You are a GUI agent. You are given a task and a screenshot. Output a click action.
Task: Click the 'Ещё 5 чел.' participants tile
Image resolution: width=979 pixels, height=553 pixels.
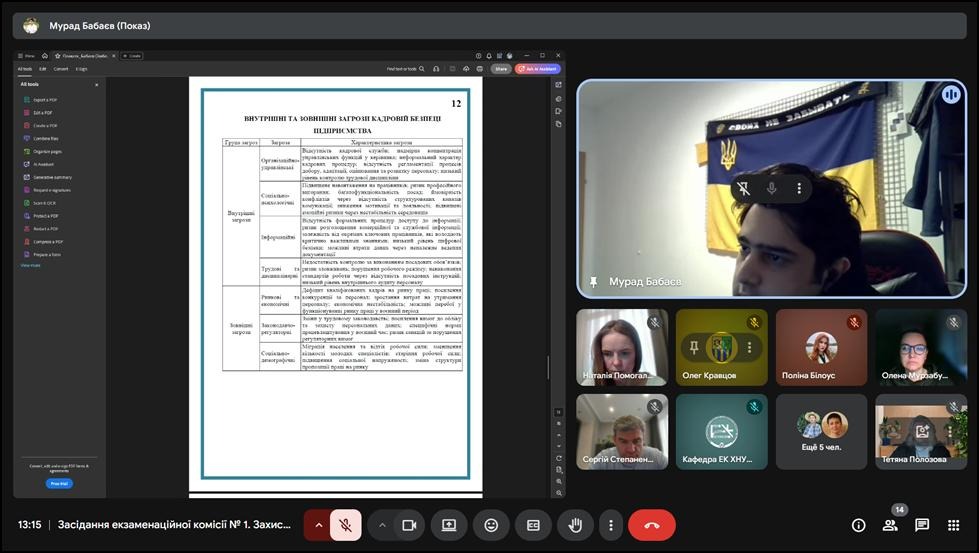pyautogui.click(x=821, y=432)
